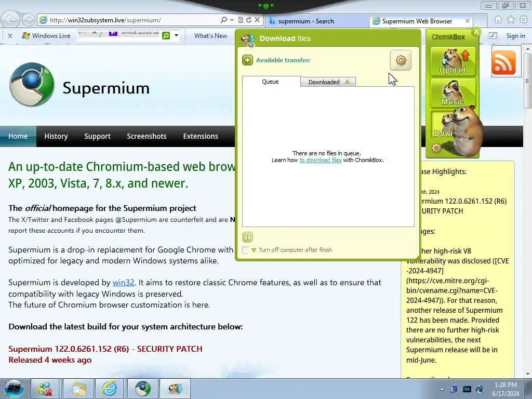Click the Supermium logo image
The image size is (532, 399).
pos(32,85)
